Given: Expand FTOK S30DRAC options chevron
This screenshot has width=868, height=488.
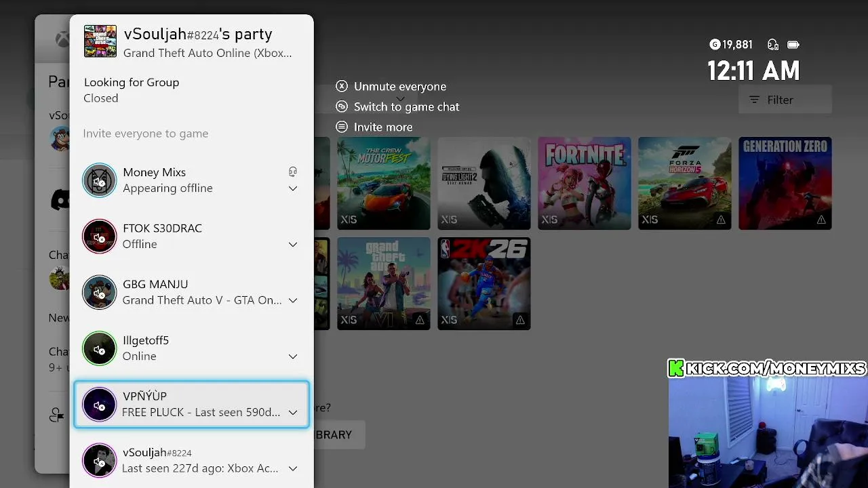Looking at the screenshot, I should (x=293, y=244).
